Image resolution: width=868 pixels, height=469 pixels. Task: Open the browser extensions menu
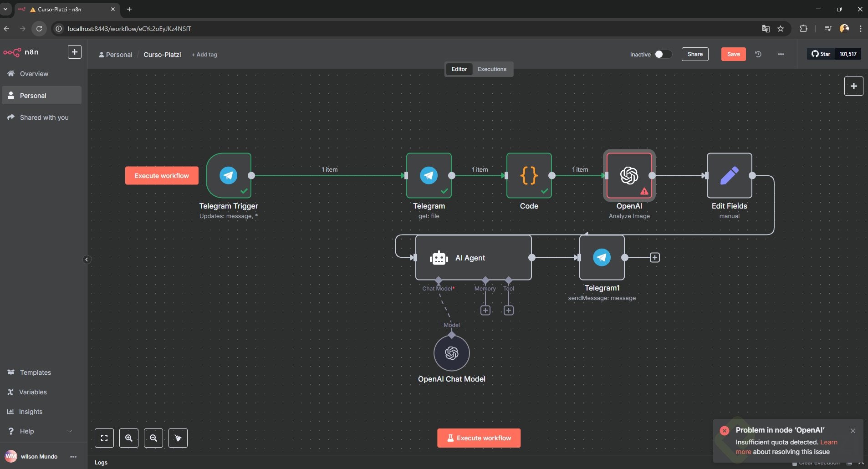pyautogui.click(x=803, y=29)
